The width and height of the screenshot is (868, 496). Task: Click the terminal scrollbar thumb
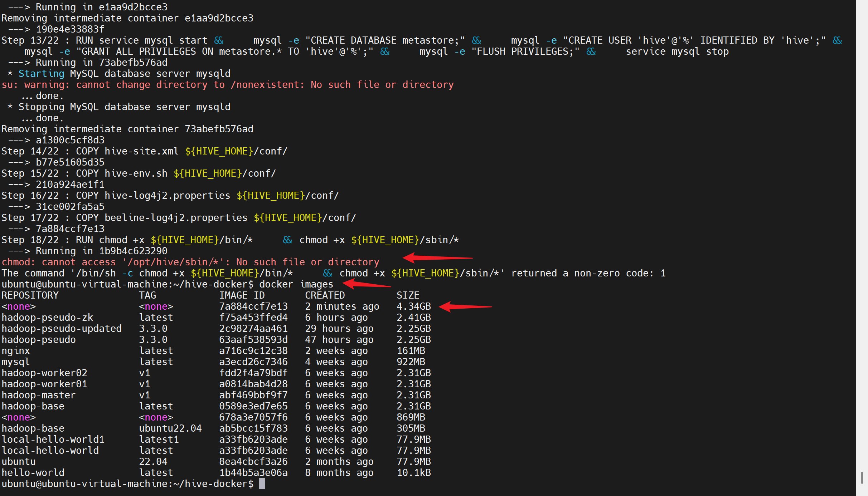click(862, 477)
